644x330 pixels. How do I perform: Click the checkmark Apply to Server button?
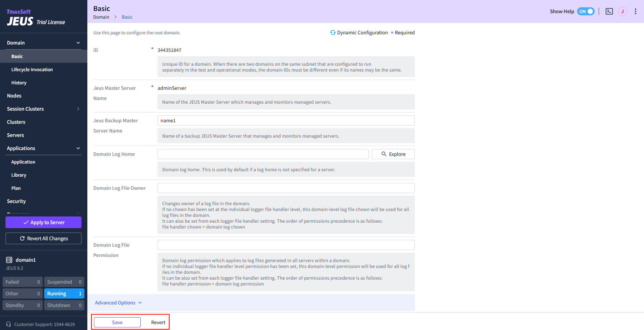[x=43, y=222]
